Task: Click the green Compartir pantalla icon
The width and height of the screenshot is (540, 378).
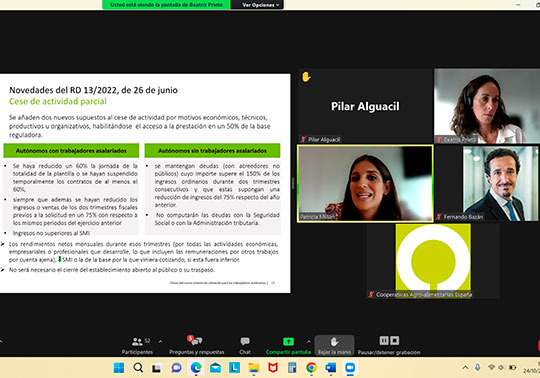Action: pos(288,341)
